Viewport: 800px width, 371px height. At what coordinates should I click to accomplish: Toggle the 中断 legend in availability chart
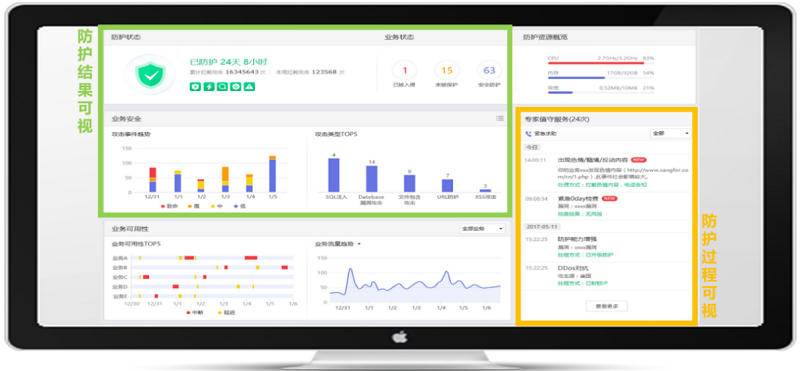click(195, 312)
